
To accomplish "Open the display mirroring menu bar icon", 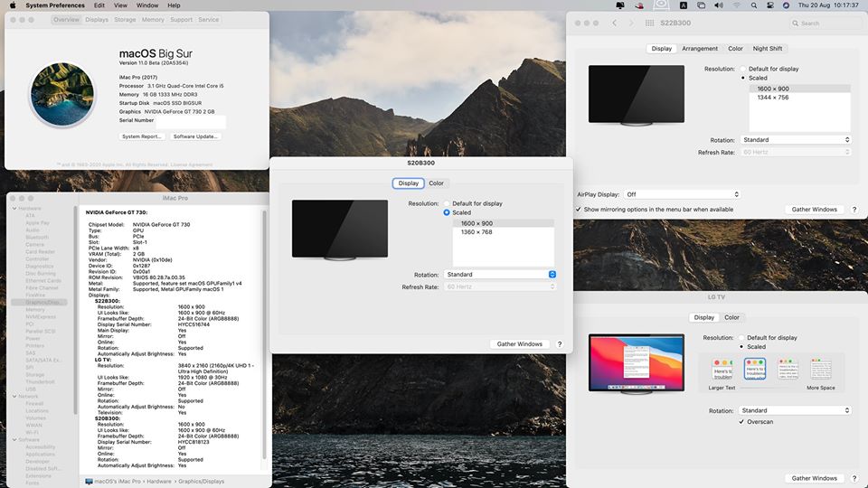I will click(x=701, y=5).
